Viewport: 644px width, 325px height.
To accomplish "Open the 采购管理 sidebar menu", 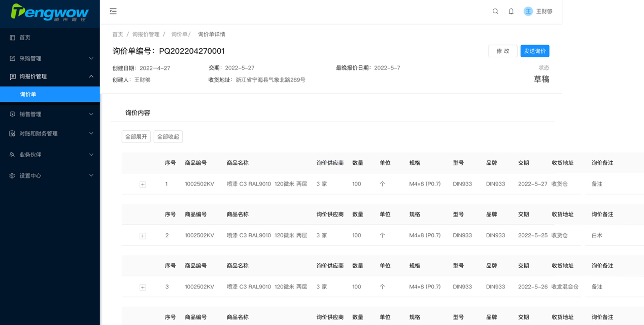I will 50,58.
